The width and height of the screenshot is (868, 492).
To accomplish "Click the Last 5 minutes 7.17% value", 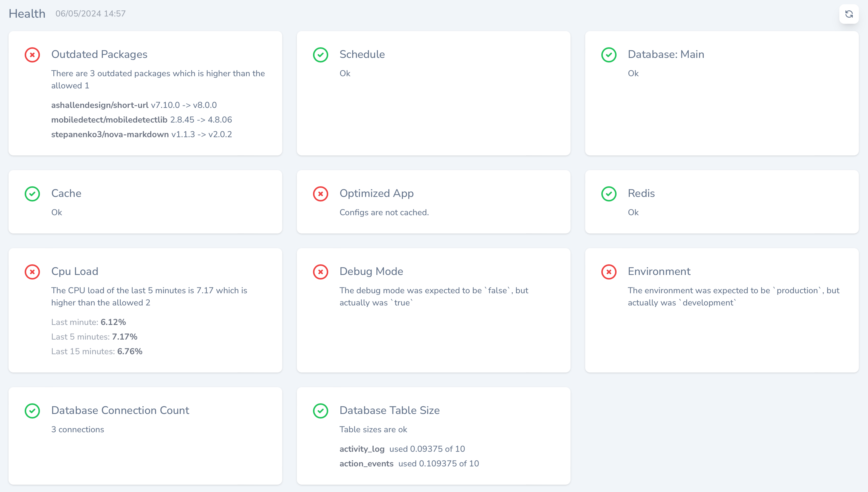I will (124, 337).
